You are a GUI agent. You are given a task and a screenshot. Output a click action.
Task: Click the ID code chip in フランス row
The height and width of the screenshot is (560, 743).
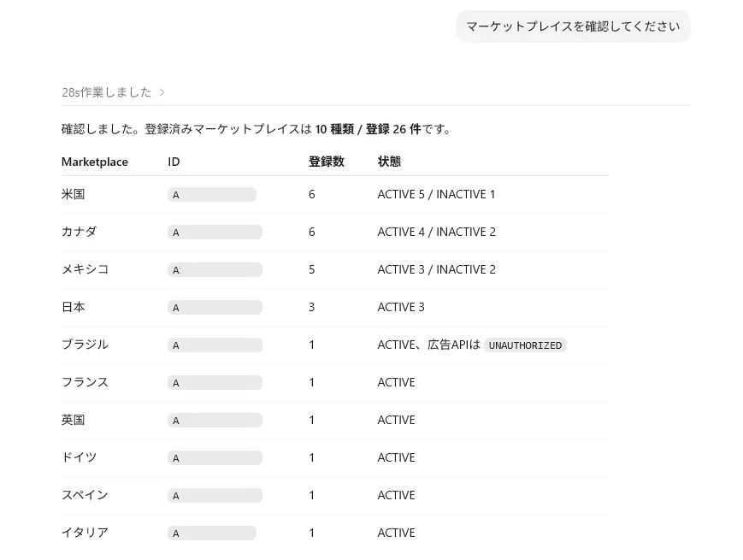215,383
